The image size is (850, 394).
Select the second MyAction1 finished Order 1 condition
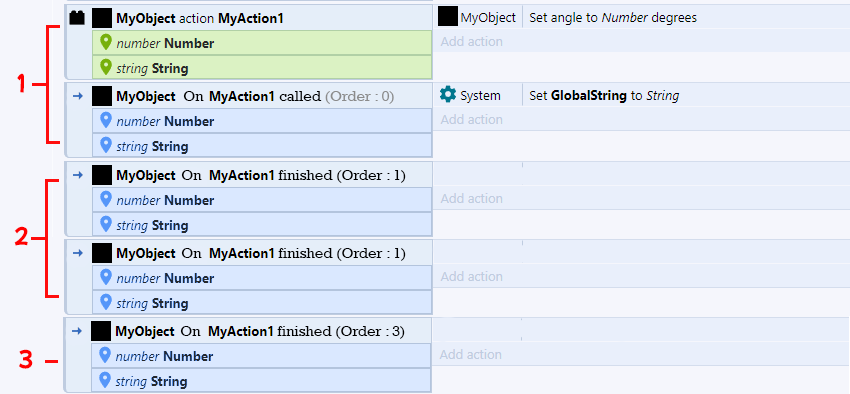(262, 253)
